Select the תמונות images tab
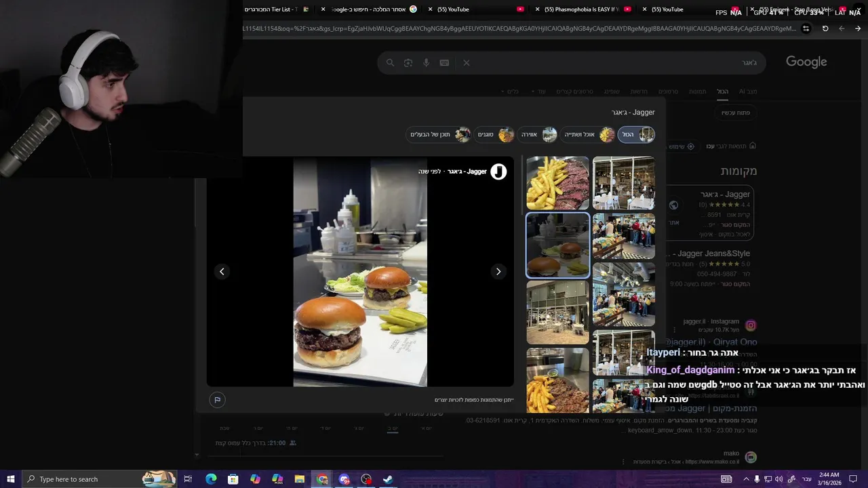Image resolution: width=868 pixels, height=488 pixels. (698, 91)
